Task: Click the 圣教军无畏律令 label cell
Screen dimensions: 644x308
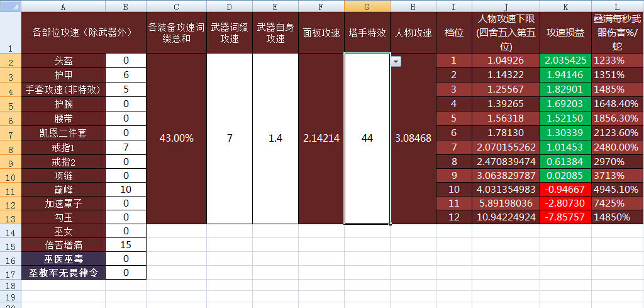Action: click(x=64, y=273)
